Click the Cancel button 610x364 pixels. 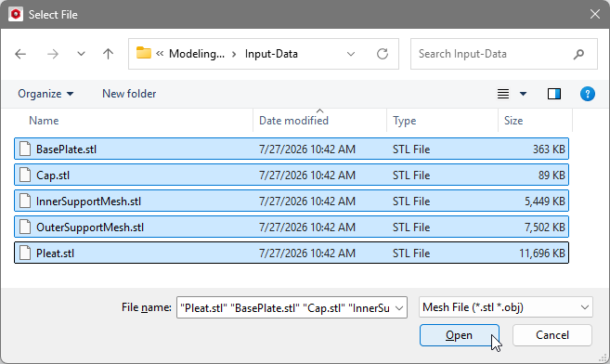552,335
